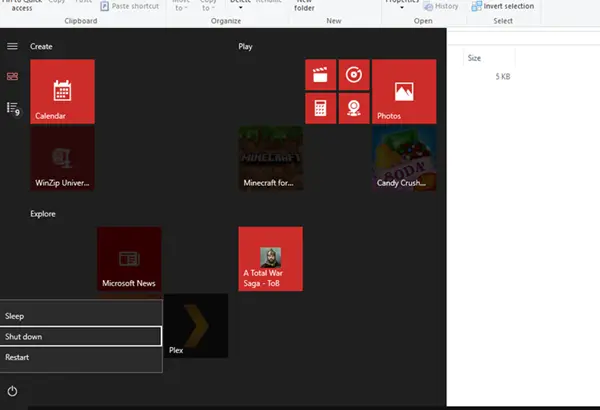Open the Plex tile

click(196, 326)
